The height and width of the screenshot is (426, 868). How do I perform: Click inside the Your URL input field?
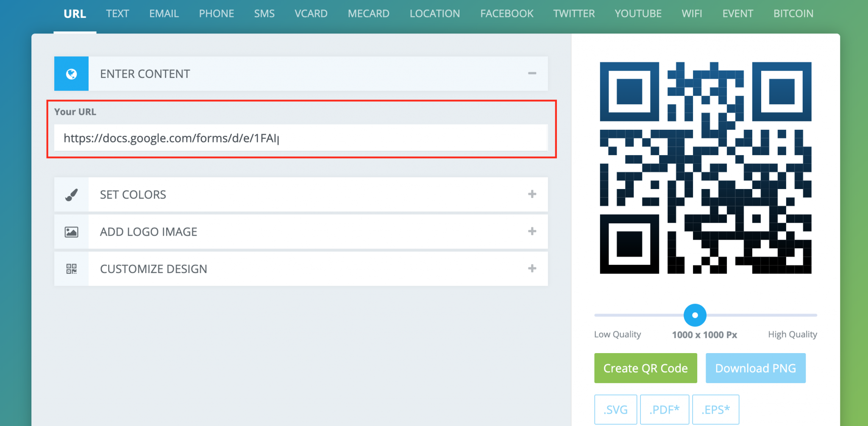point(301,138)
